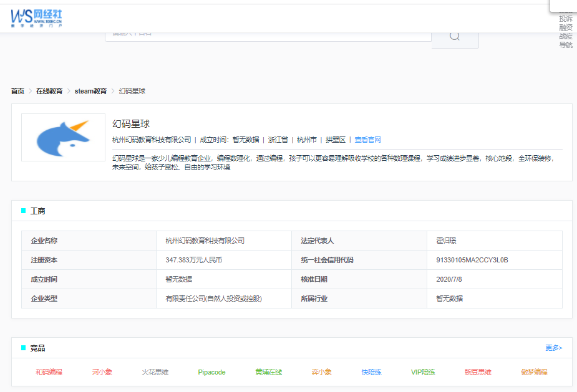This screenshot has width=577, height=392.
Task: Click 杭州市 in the company info line
Action: [306, 140]
